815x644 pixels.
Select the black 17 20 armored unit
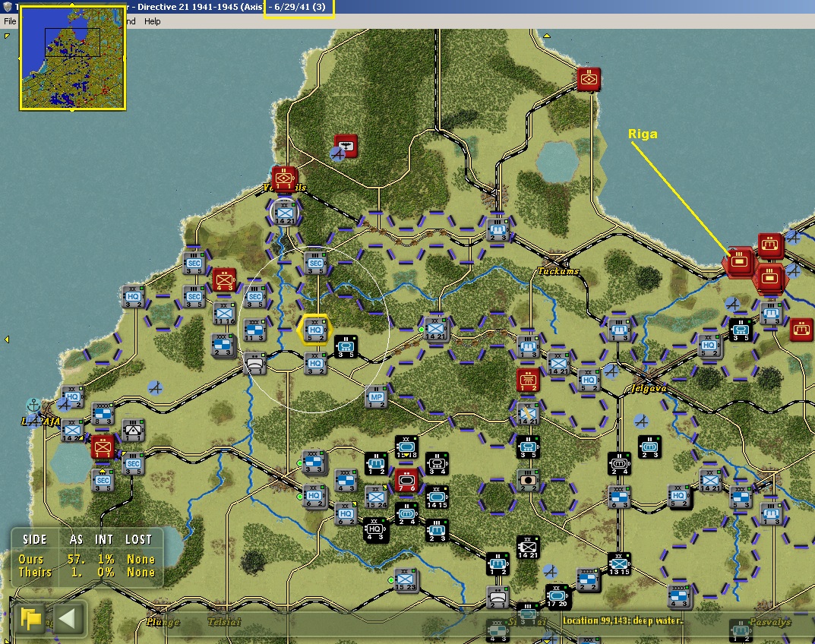tap(557, 595)
